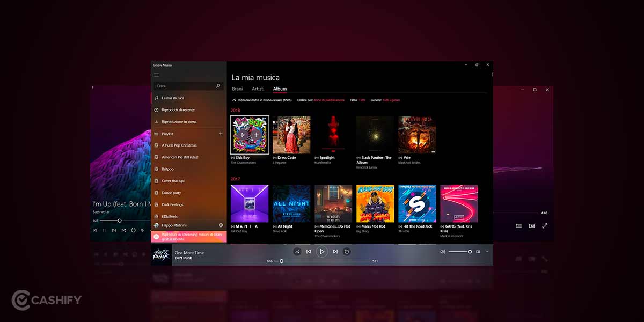Enable repeat mode for playback
Screen dimensions: 644x322
pyautogui.click(x=347, y=251)
